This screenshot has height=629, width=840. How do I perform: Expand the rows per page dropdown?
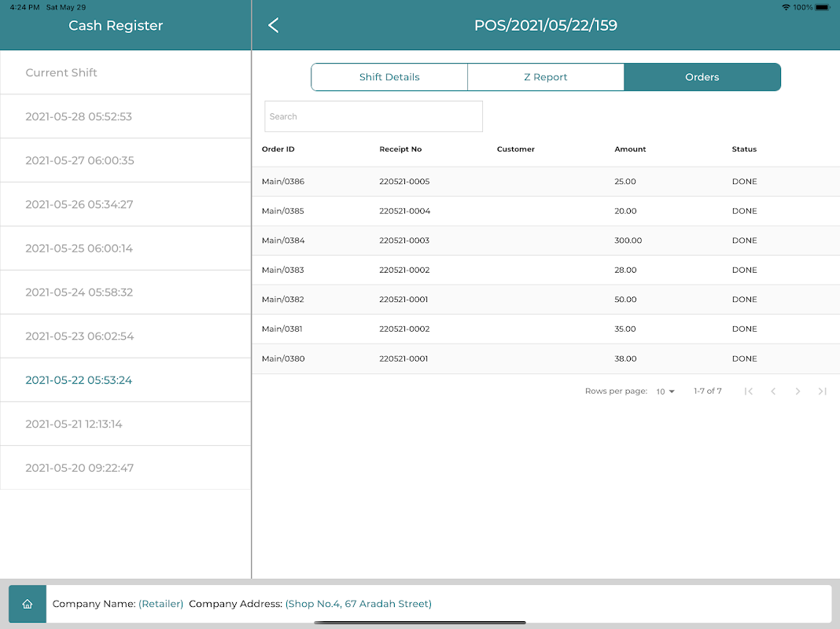tap(665, 392)
